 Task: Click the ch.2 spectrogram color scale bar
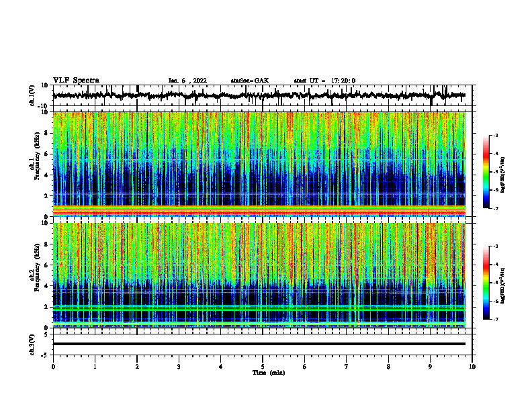click(x=486, y=283)
